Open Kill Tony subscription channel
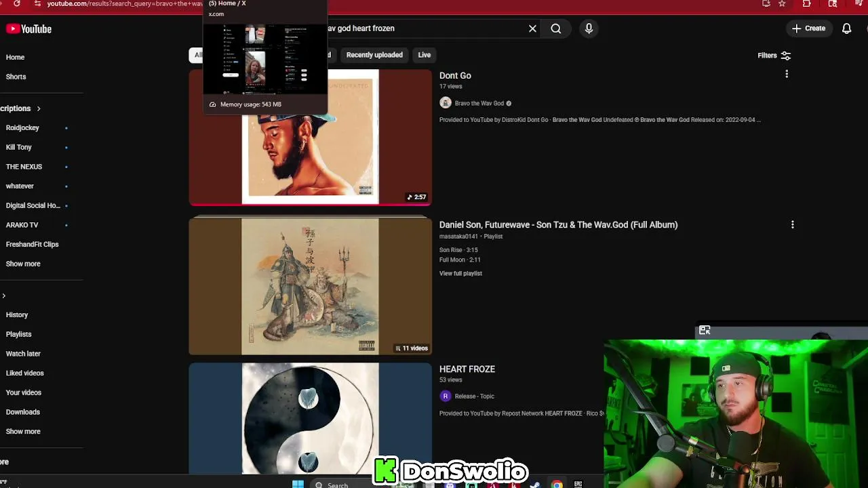Image resolution: width=868 pixels, height=488 pixels. 19,147
